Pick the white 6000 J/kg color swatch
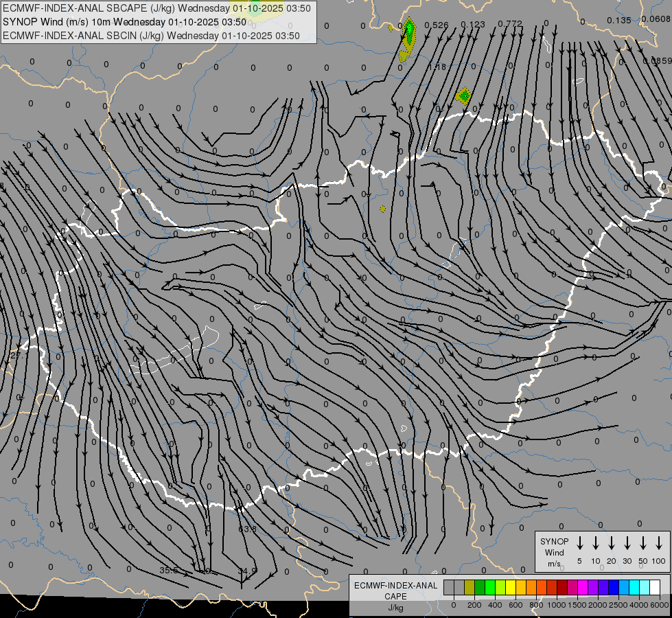Viewport: 672px width, 618px height. click(x=654, y=588)
